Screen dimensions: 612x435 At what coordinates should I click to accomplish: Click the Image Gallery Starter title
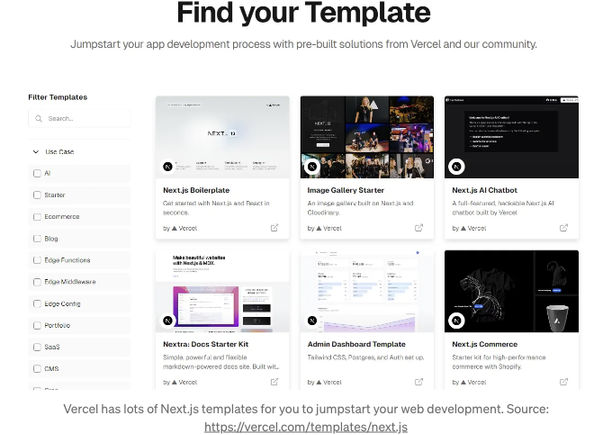click(346, 190)
